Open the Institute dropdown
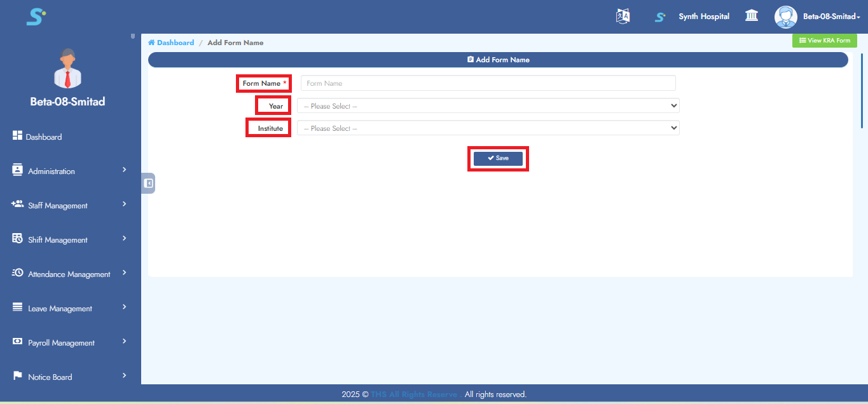Screen dimensions: 868x404 (488, 128)
